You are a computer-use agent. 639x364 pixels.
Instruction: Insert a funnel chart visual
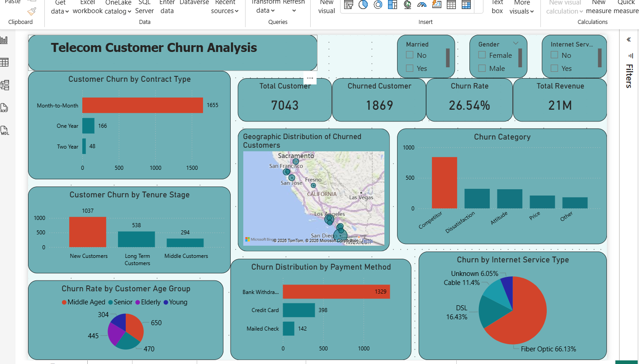[349, 5]
